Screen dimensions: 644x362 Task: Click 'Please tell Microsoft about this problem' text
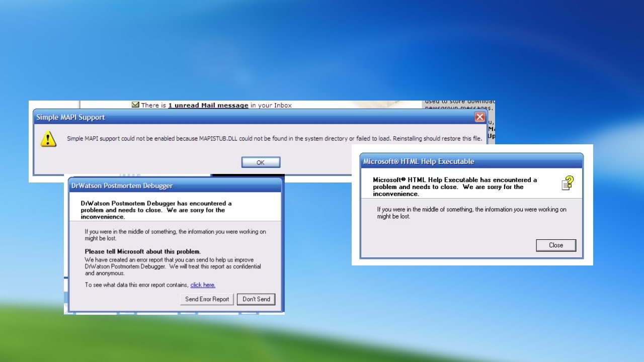tap(143, 251)
